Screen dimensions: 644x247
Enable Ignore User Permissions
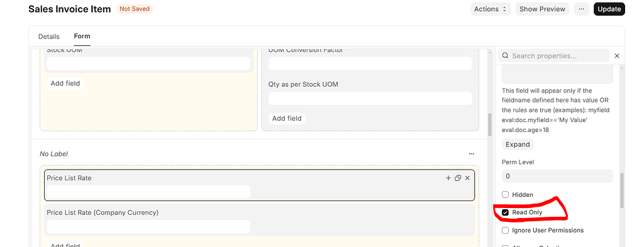click(506, 230)
